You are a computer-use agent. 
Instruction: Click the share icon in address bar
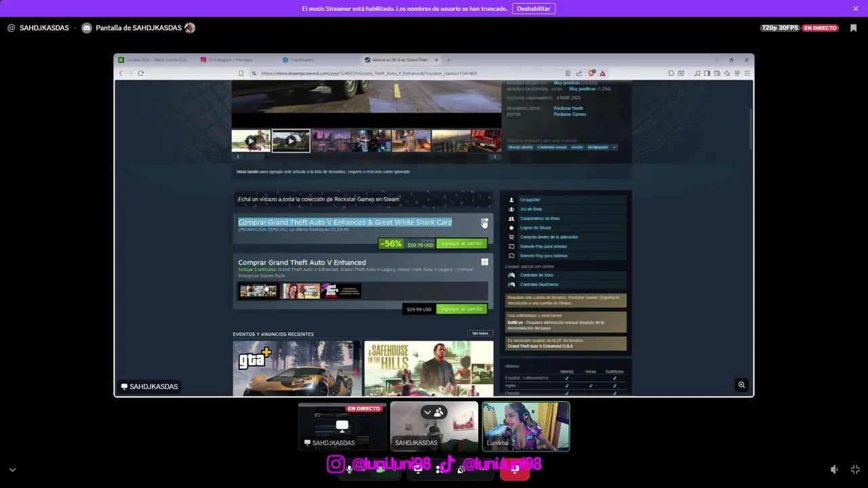[x=579, y=73]
